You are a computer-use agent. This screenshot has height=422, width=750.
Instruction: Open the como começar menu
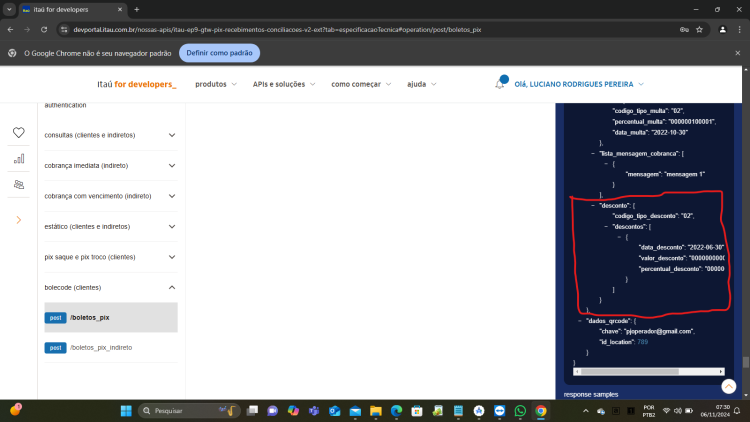click(361, 84)
